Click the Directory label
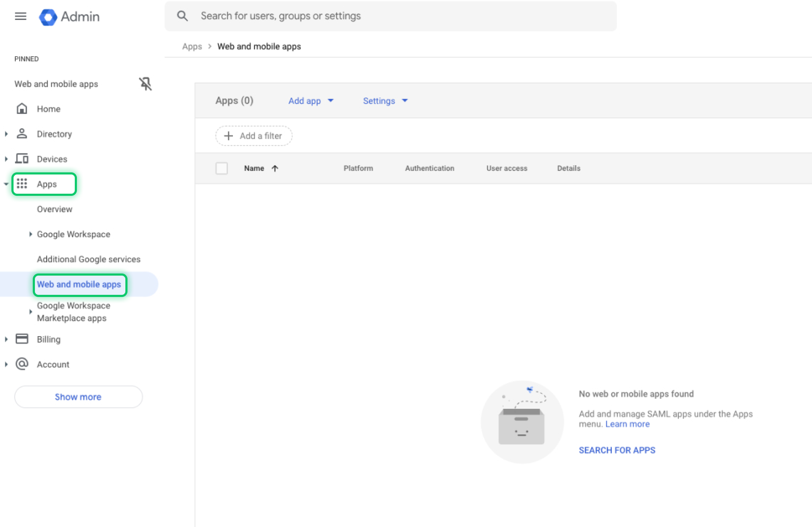 (54, 134)
